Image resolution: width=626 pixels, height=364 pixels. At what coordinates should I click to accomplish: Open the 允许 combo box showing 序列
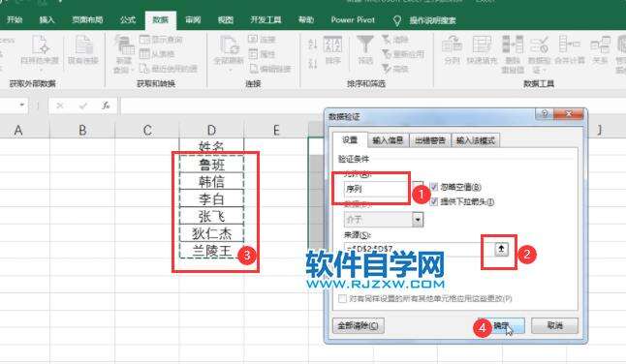click(x=384, y=189)
